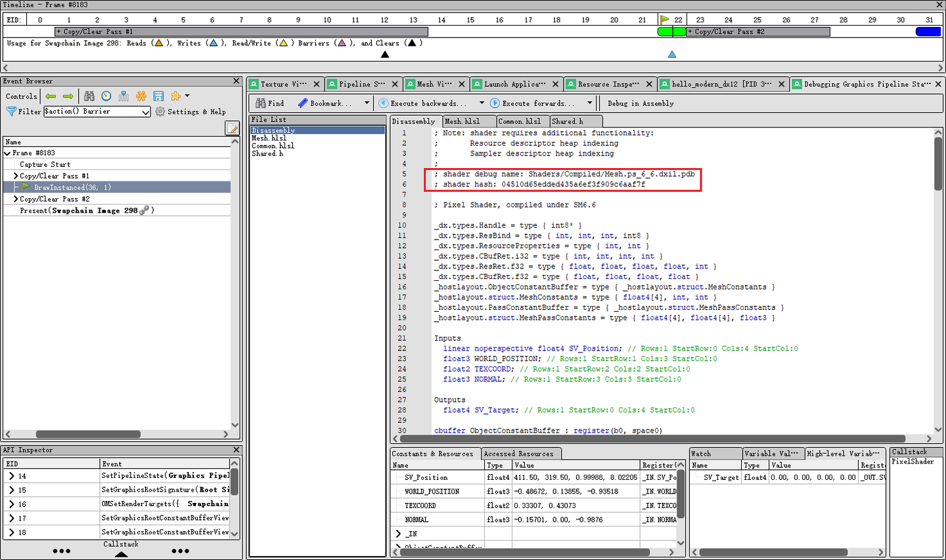Click the blue floppy disk export icon

coord(158,97)
